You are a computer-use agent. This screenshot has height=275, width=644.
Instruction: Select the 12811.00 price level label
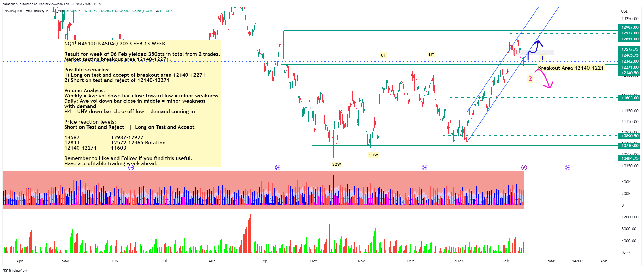(629, 39)
